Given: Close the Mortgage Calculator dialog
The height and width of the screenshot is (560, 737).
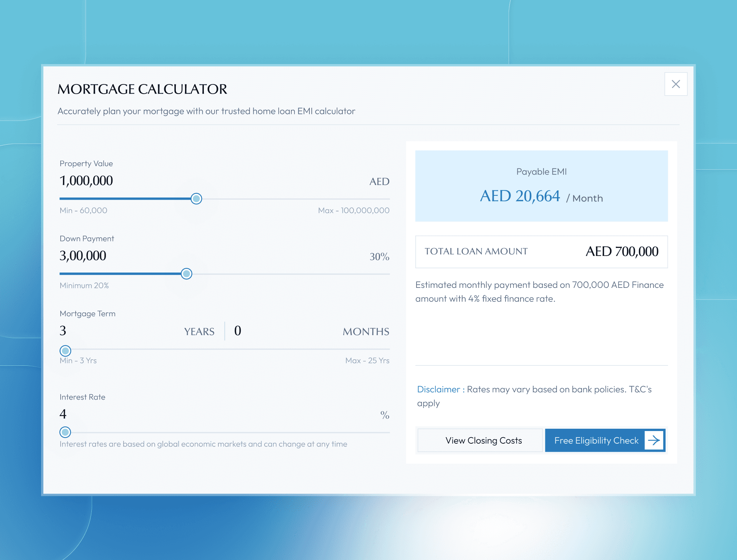Looking at the screenshot, I should 676,84.
